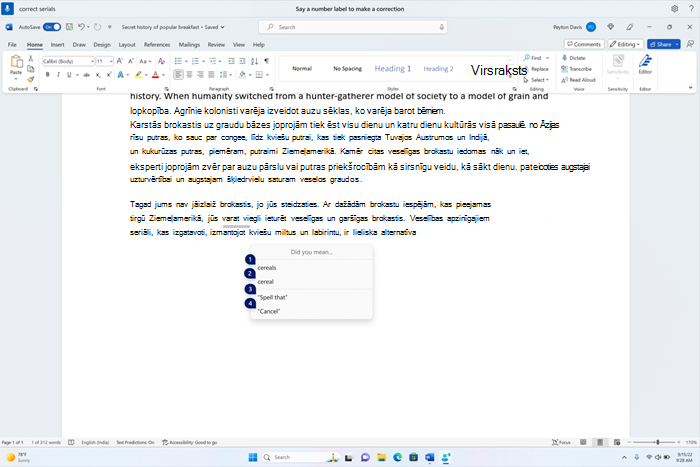
Task: Open numbering list dropdown arrow
Action: coord(203,61)
